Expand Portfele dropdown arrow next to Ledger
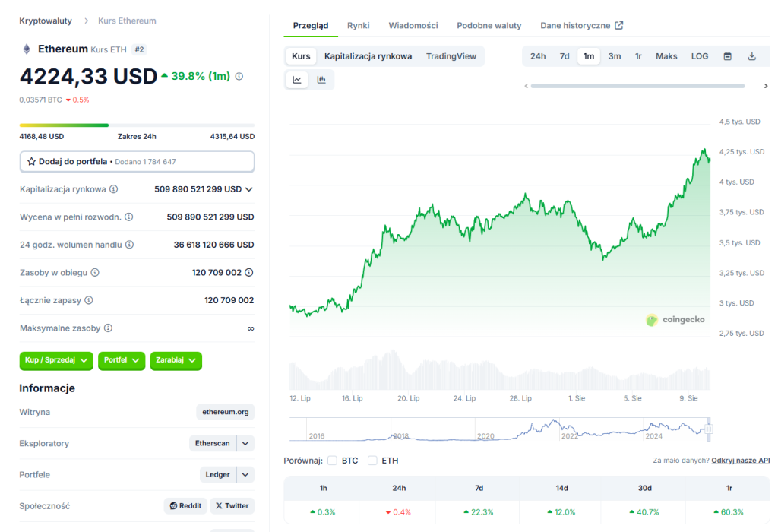Screen dimensions: 778x532 pos(245,474)
